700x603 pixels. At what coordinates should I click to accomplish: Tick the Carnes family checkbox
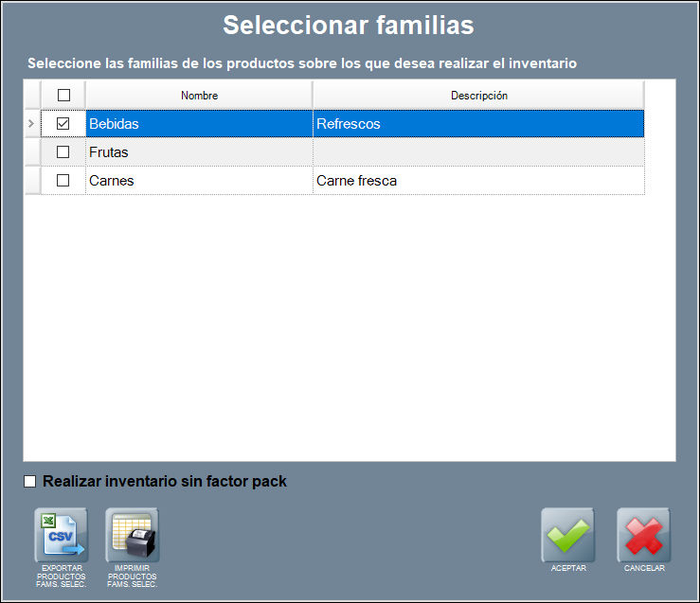point(63,181)
